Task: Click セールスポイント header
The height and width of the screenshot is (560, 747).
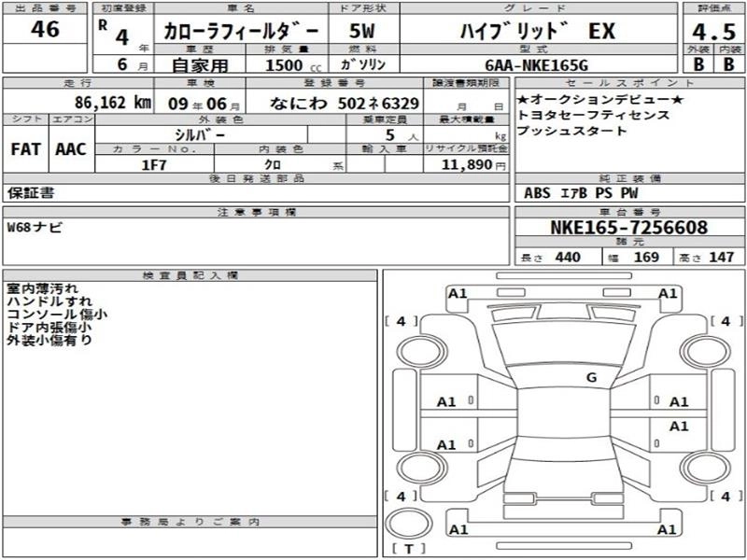Action: coord(629,82)
